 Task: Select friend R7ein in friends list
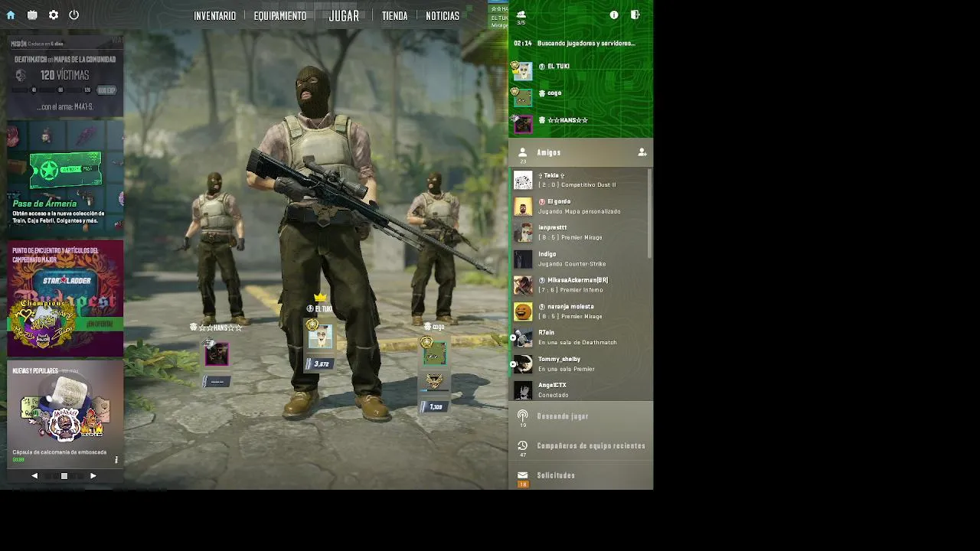(x=580, y=337)
